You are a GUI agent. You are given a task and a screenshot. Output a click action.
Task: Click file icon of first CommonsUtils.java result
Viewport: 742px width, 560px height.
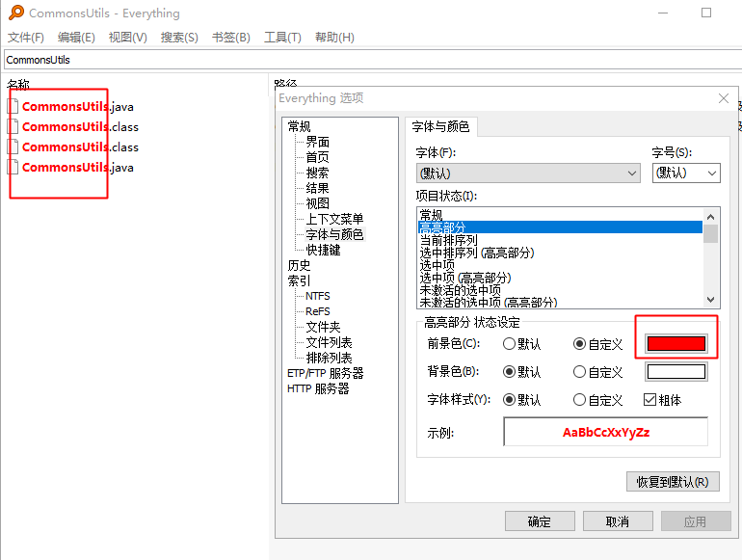pos(13,107)
